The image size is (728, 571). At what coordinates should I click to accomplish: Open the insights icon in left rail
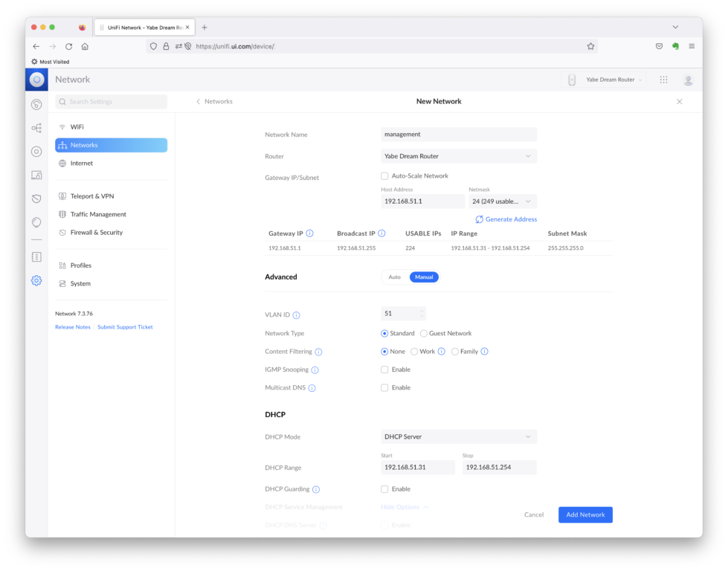click(x=36, y=222)
